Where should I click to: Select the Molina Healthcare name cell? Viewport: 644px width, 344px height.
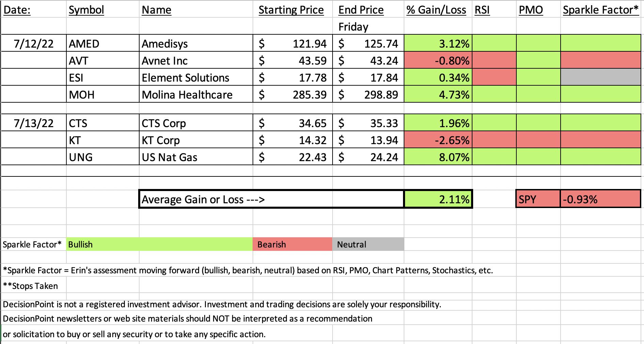pos(196,94)
